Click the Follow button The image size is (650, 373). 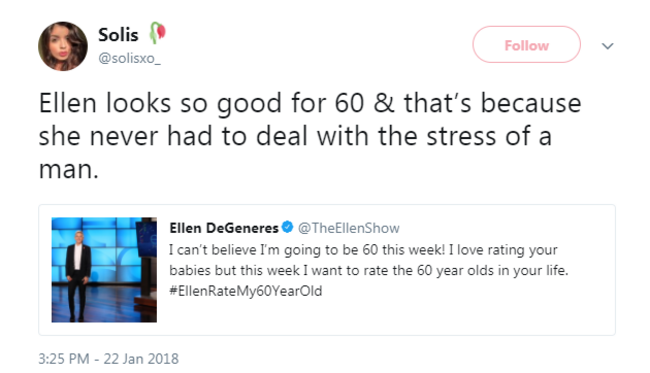click(526, 45)
